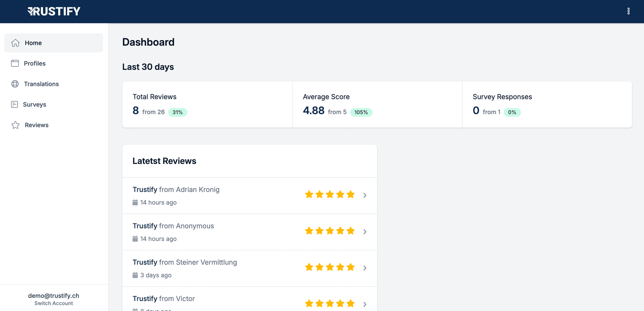
Task: Click the Trustify logo in the navbar
Action: point(54,11)
